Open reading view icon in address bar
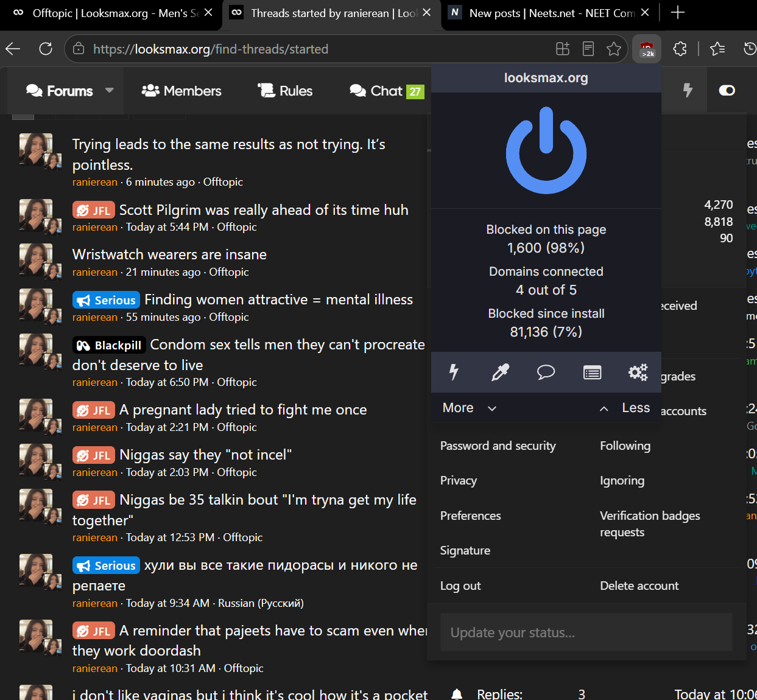 point(588,49)
